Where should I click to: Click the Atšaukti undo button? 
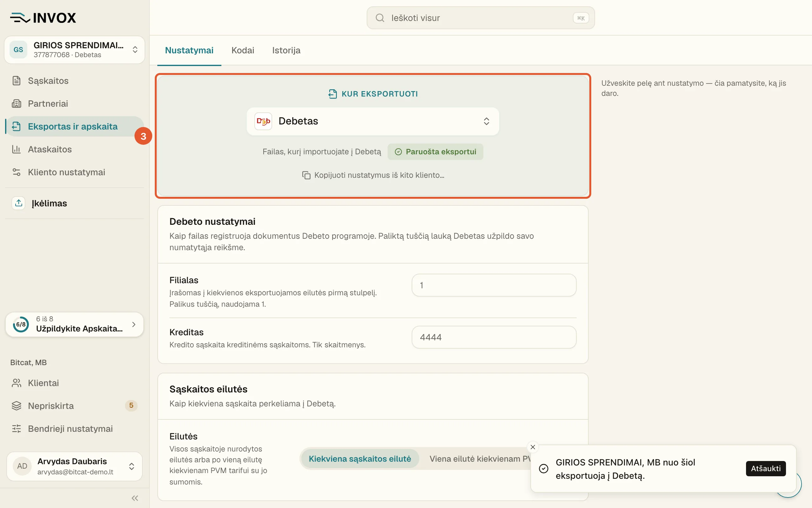(766, 468)
